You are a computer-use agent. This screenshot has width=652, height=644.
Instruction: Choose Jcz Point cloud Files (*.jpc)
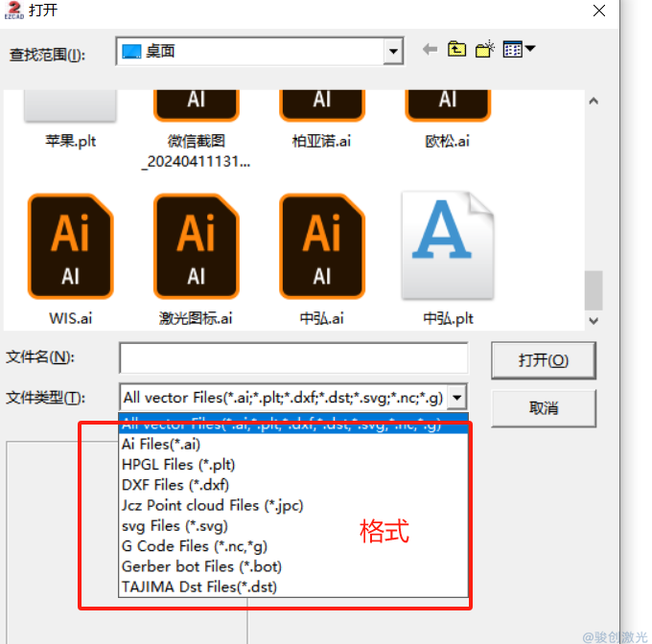293,505
